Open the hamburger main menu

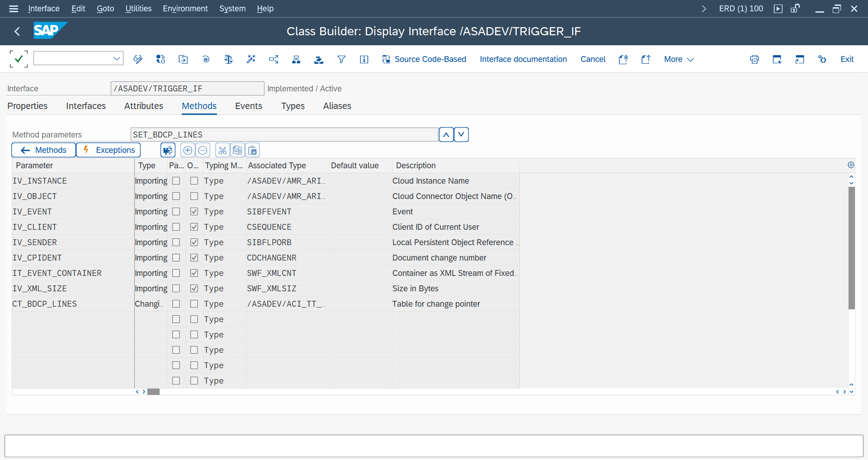click(14, 9)
